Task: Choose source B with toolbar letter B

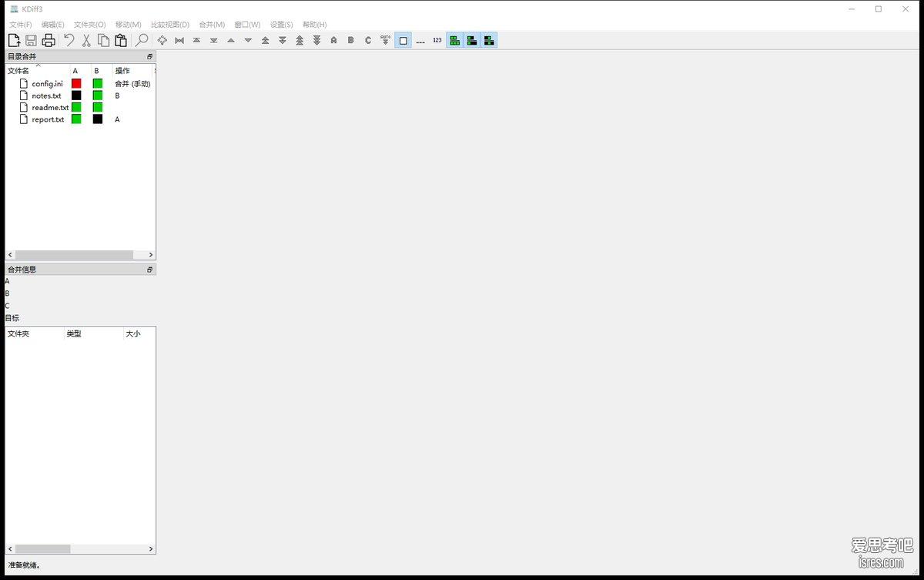Action: tap(351, 40)
